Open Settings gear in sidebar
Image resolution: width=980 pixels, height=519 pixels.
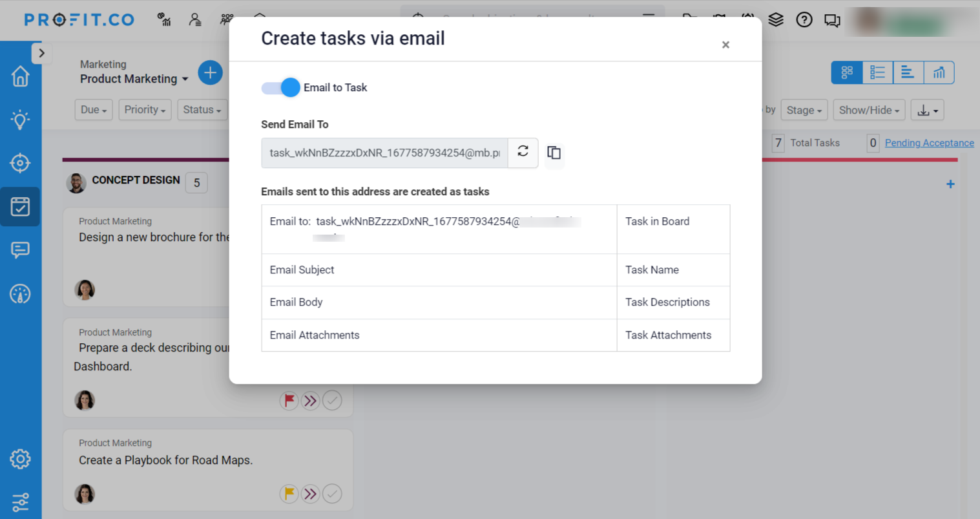coord(20,459)
